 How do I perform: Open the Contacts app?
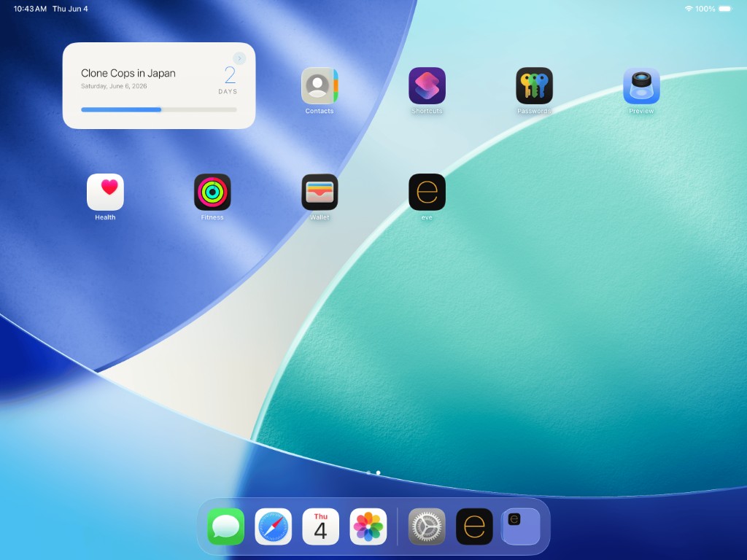point(320,86)
